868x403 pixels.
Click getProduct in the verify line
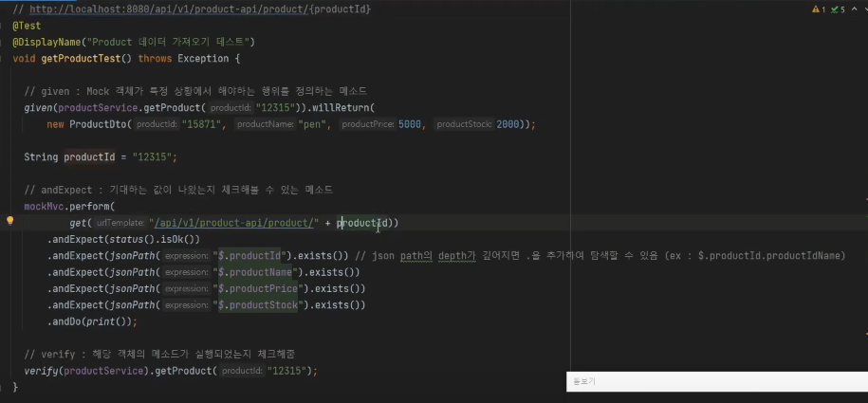[x=183, y=371]
